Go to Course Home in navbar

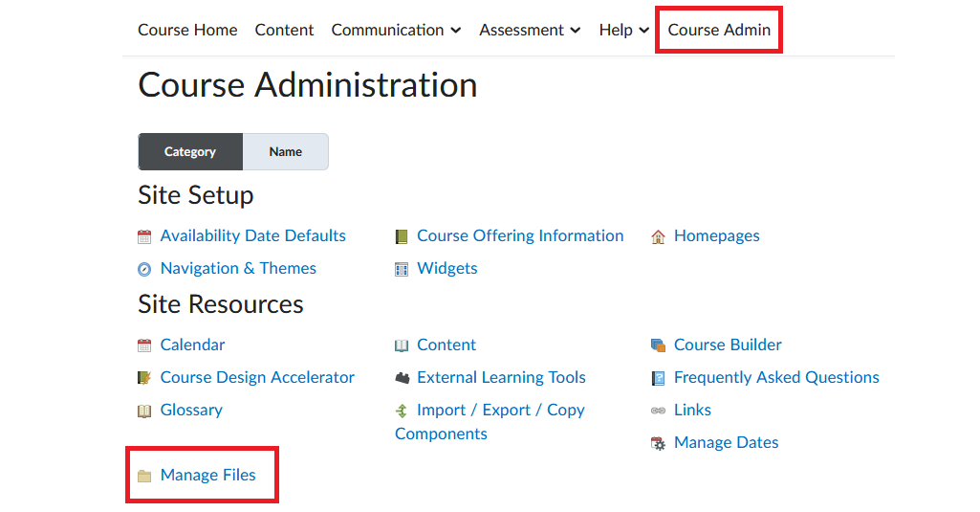187,30
